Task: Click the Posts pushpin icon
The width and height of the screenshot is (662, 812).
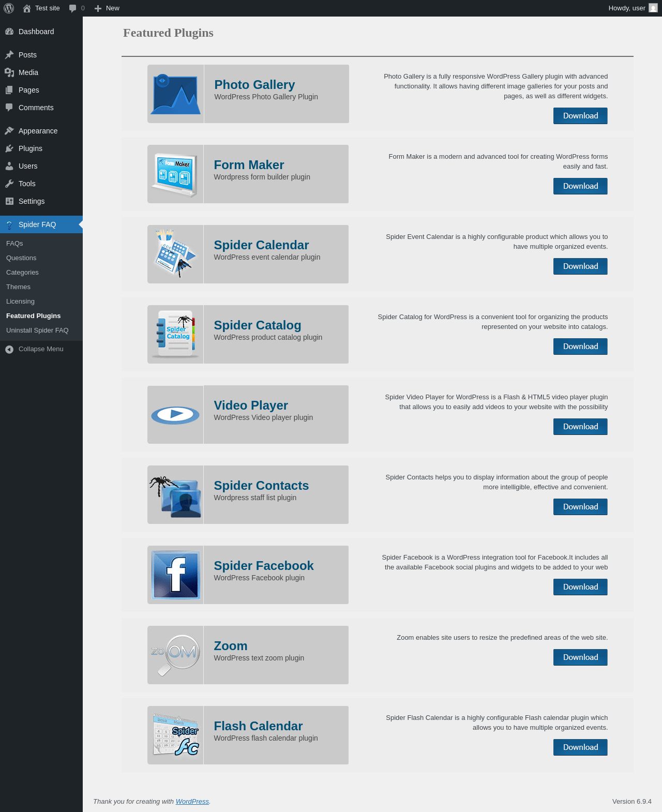Action: point(9,55)
